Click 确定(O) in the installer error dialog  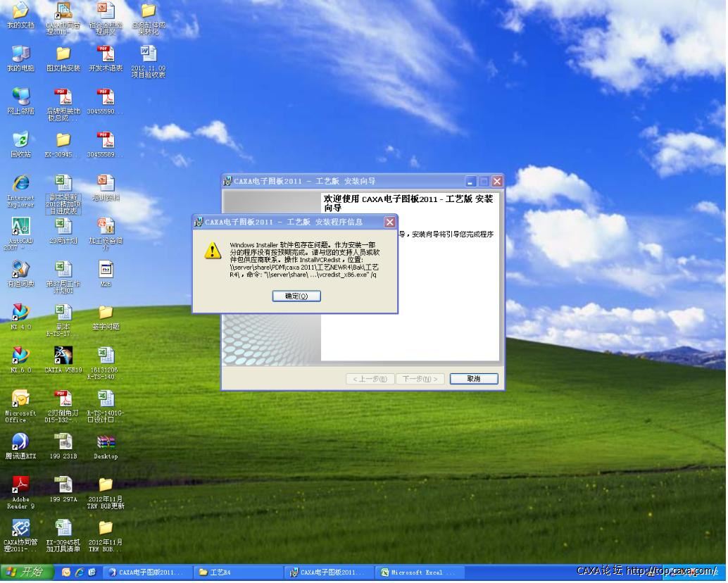point(296,296)
